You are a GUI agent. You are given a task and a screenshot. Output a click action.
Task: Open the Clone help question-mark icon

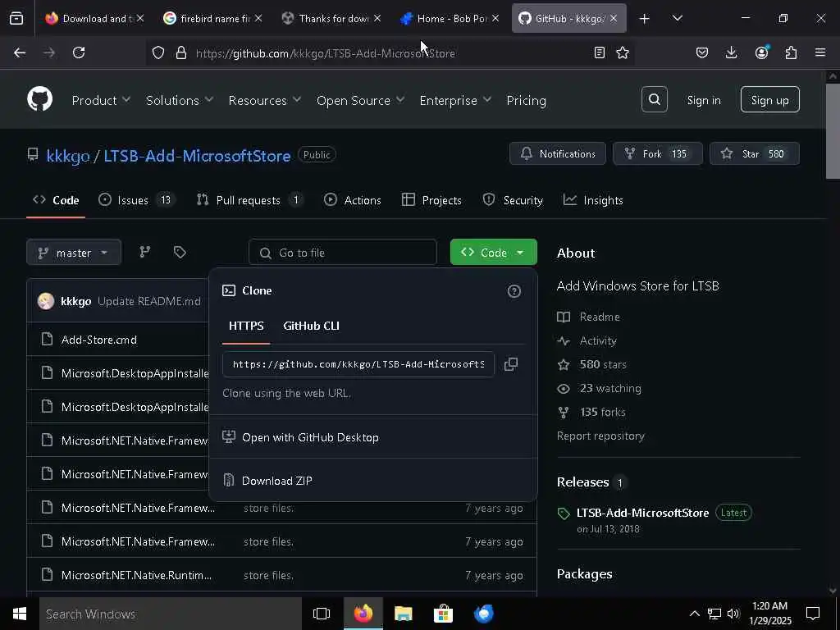514,291
